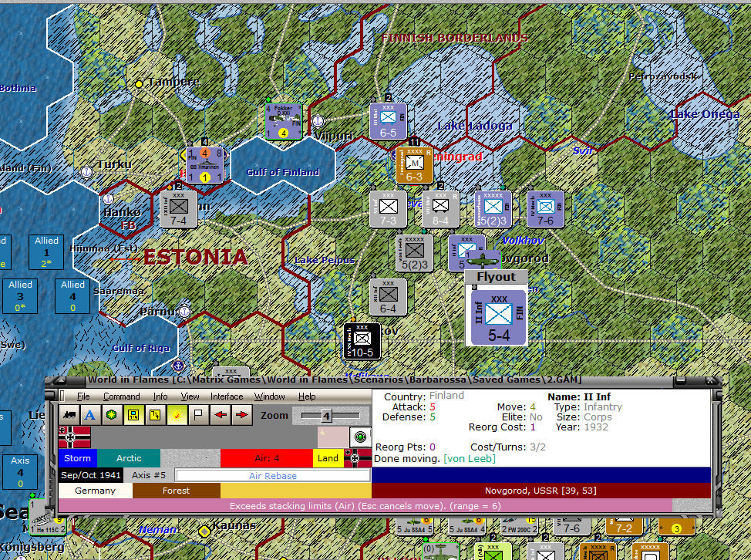This screenshot has height=560, width=751.
Task: Click the Germany hex owner label
Action: pyautogui.click(x=96, y=491)
